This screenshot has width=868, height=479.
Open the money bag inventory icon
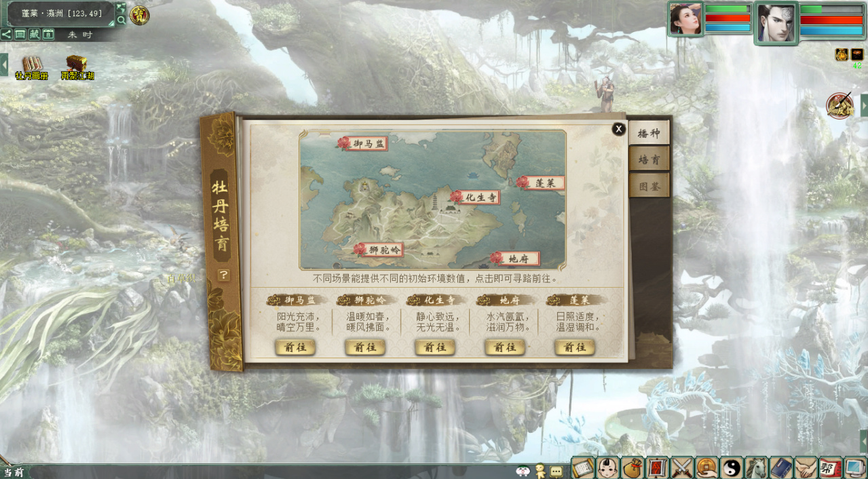pos(632,467)
